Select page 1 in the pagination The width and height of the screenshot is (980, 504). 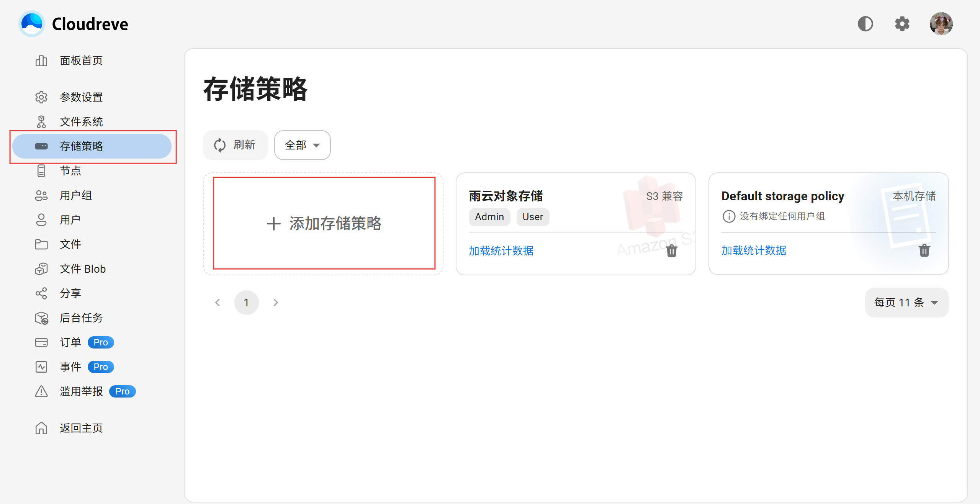246,303
